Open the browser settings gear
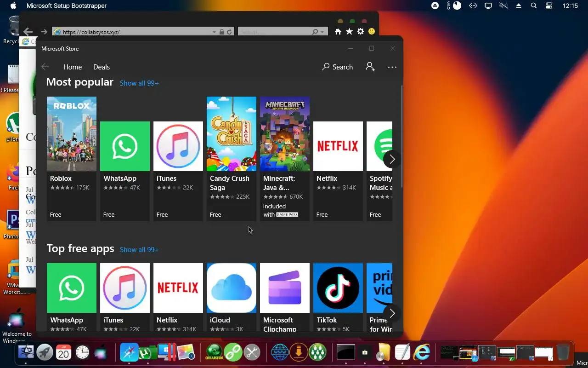The height and width of the screenshot is (368, 588). coord(361,32)
